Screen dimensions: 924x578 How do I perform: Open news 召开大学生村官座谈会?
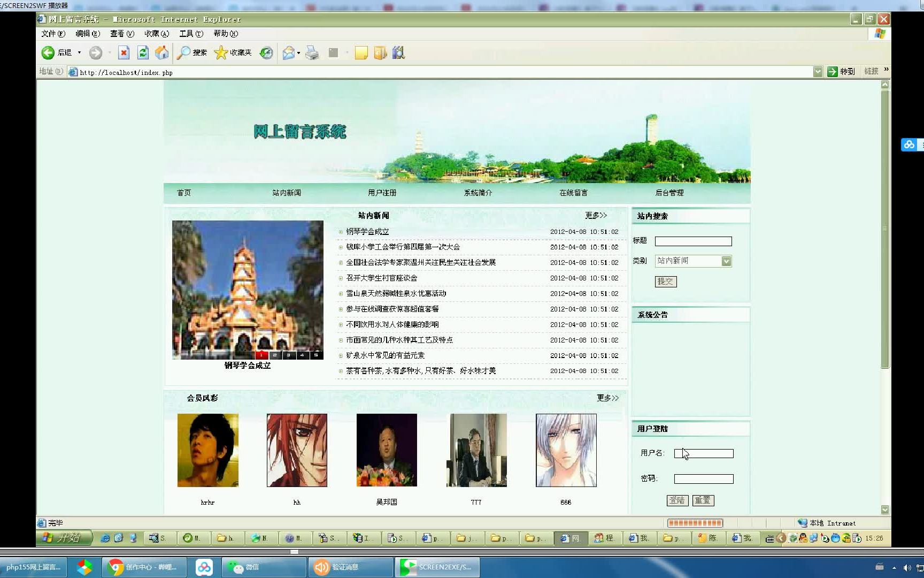382,278
